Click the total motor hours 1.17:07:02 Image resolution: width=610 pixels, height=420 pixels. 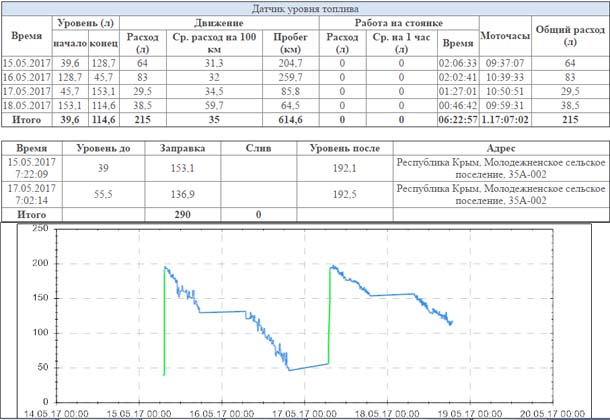pyautogui.click(x=505, y=118)
